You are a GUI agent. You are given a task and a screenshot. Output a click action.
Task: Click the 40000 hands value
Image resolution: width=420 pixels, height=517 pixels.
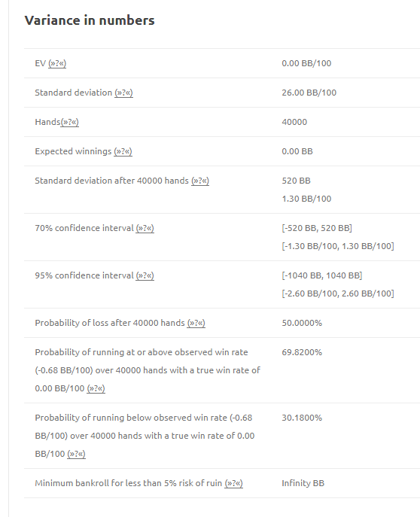coord(294,122)
